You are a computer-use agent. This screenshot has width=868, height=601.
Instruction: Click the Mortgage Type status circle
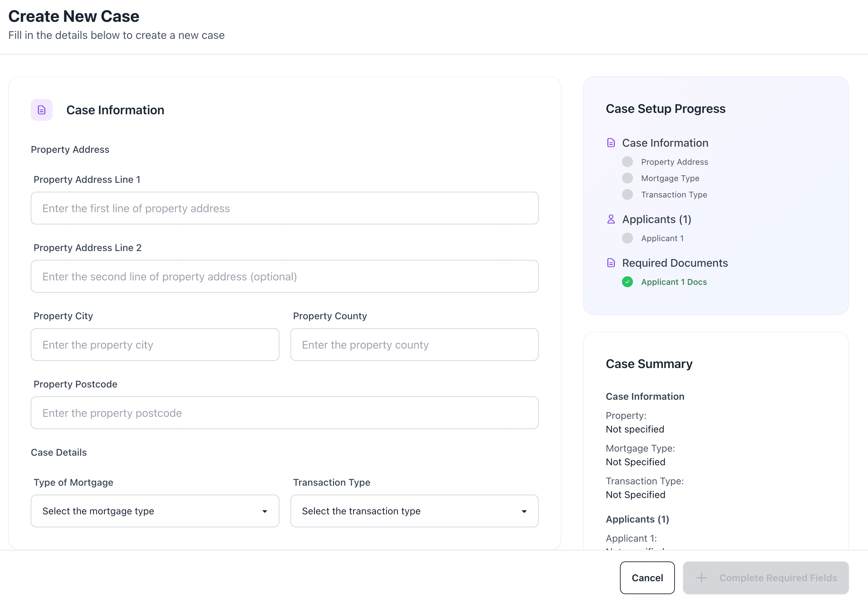pos(627,178)
